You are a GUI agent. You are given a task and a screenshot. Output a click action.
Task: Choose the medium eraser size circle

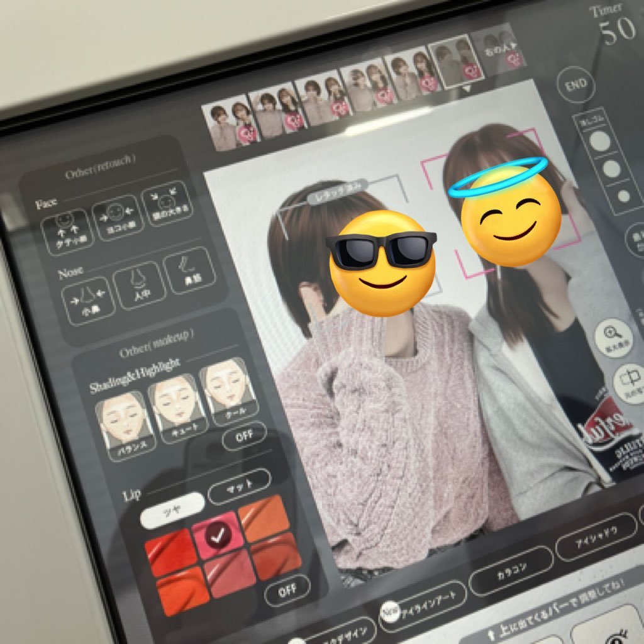pyautogui.click(x=611, y=169)
